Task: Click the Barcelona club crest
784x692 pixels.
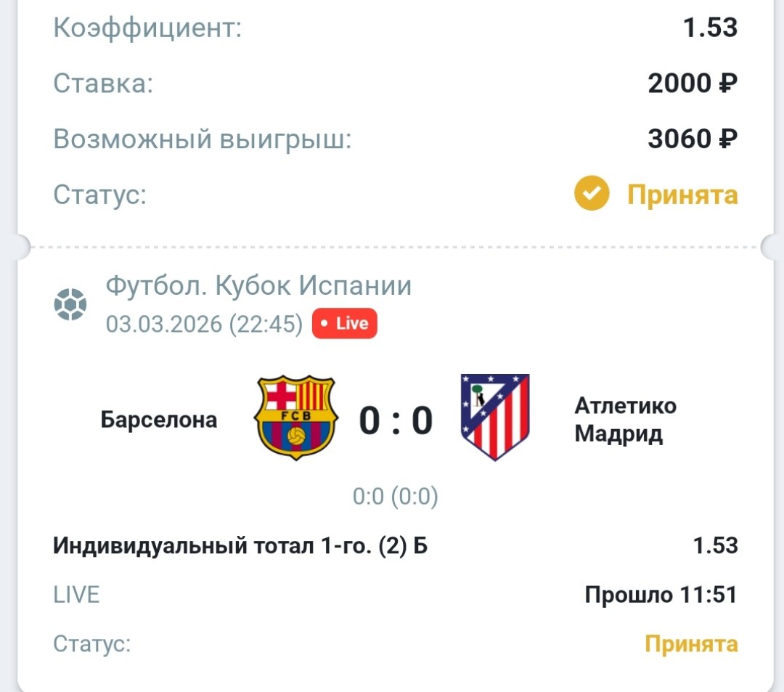Action: [x=295, y=418]
